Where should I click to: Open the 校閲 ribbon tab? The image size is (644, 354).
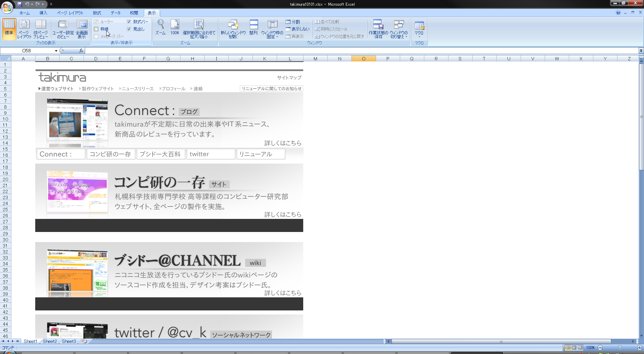pyautogui.click(x=134, y=13)
